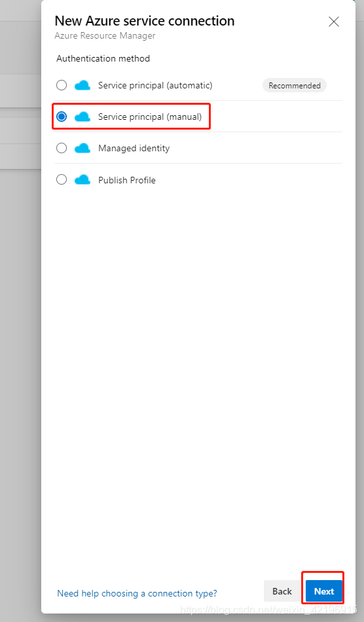Select Service principal (automatic) radio button

[62, 85]
